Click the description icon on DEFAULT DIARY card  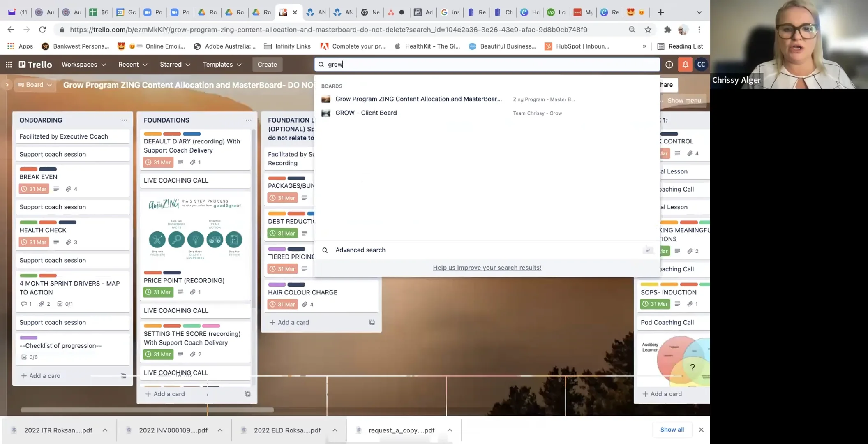180,162
